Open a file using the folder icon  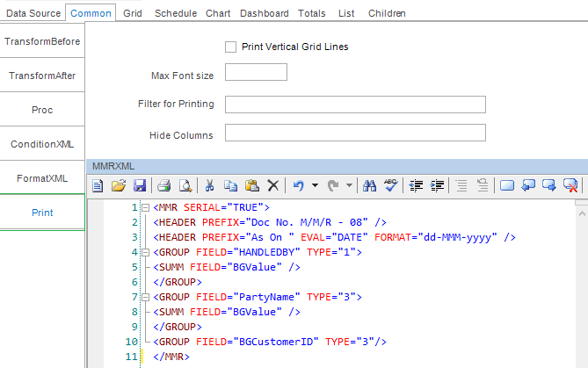click(x=119, y=185)
